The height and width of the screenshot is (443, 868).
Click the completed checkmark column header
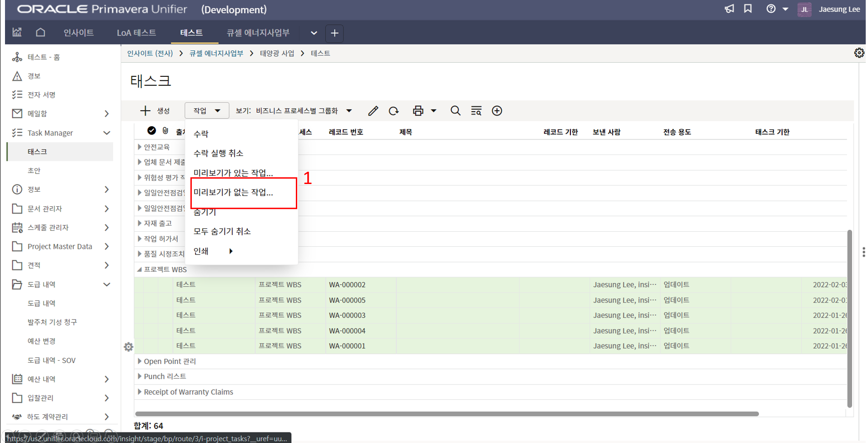(151, 131)
